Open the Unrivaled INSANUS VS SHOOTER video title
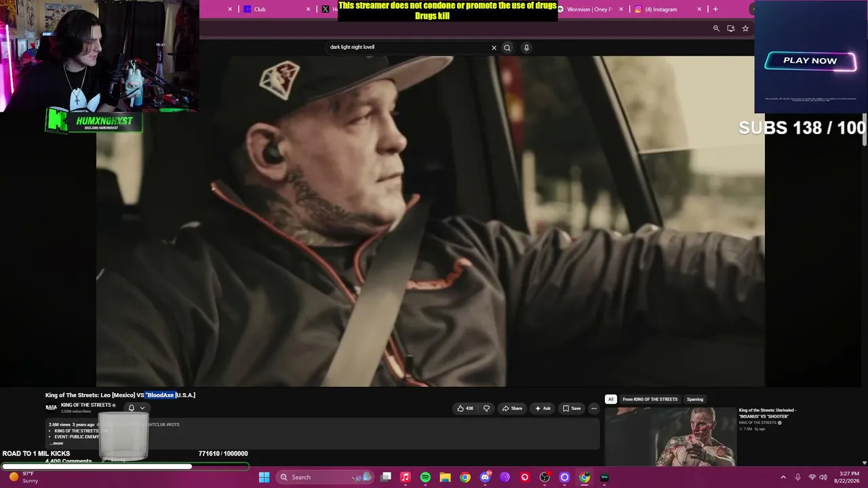The height and width of the screenshot is (488, 868). pyautogui.click(x=768, y=413)
